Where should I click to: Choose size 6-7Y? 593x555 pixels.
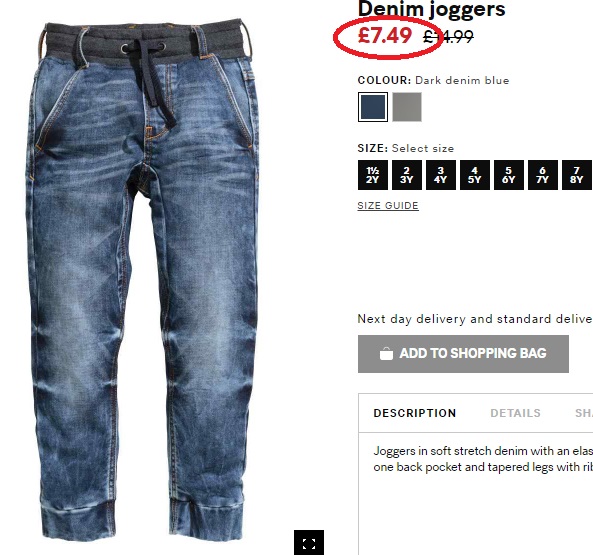click(543, 175)
